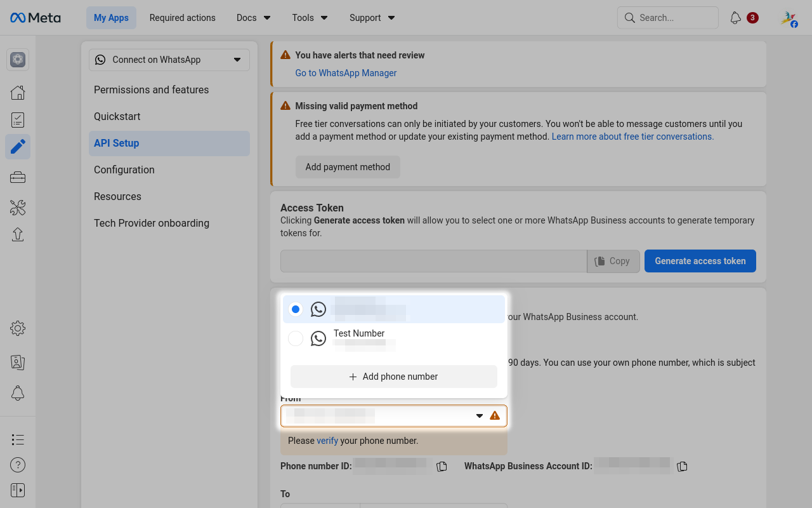Viewport: 812px width, 508px height.
Task: Select the pencil icon in the sidebar
Action: (x=18, y=147)
